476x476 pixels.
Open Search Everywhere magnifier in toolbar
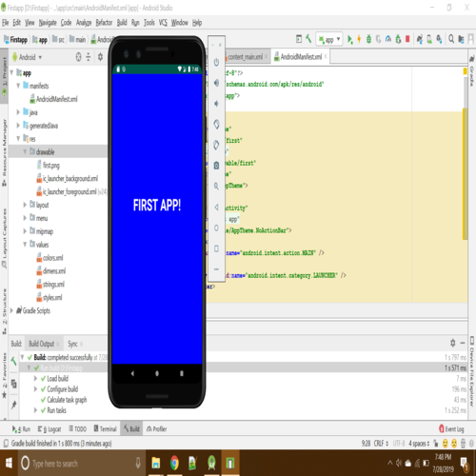tap(451, 39)
